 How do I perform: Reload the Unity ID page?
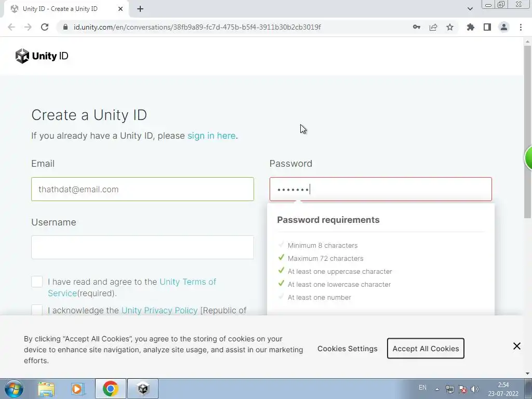pos(45,27)
